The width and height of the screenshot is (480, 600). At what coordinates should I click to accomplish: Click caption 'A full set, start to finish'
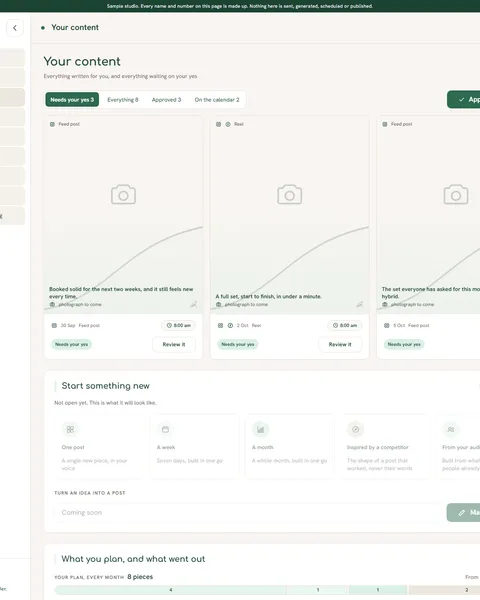point(268,297)
